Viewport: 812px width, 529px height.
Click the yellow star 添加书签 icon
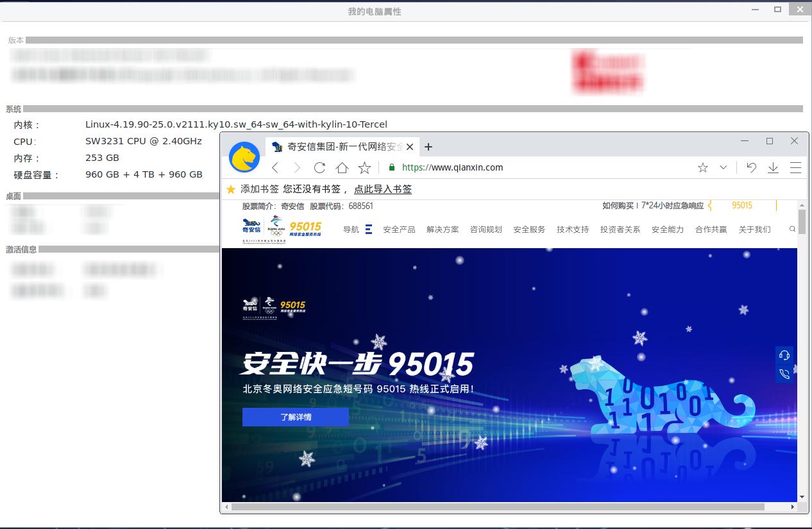click(231, 189)
